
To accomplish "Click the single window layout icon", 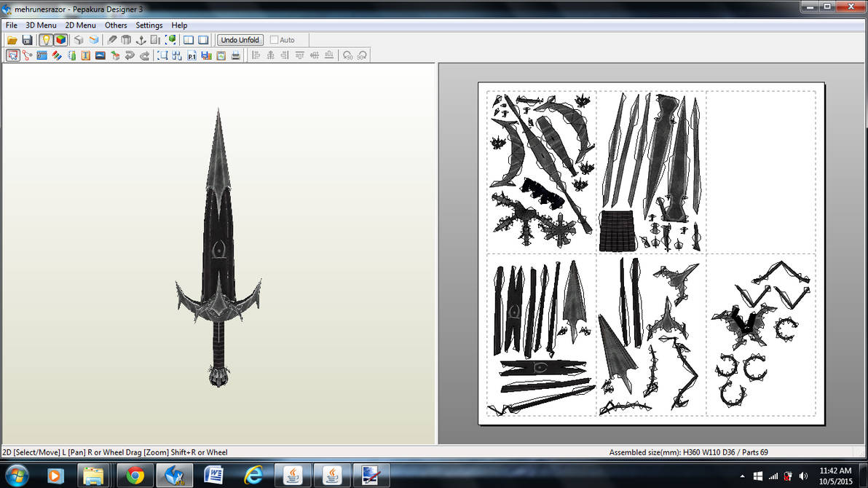I will [x=203, y=40].
